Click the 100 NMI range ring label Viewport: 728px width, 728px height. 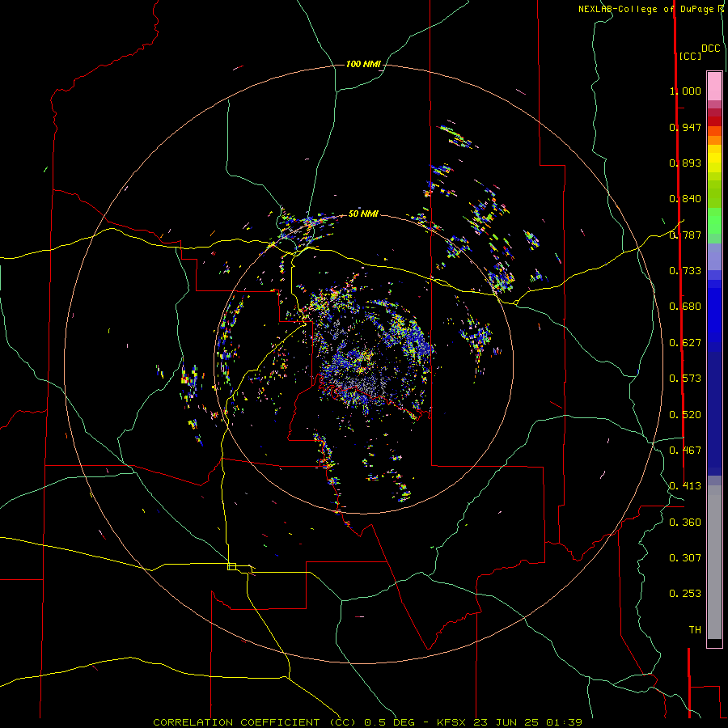point(363,64)
